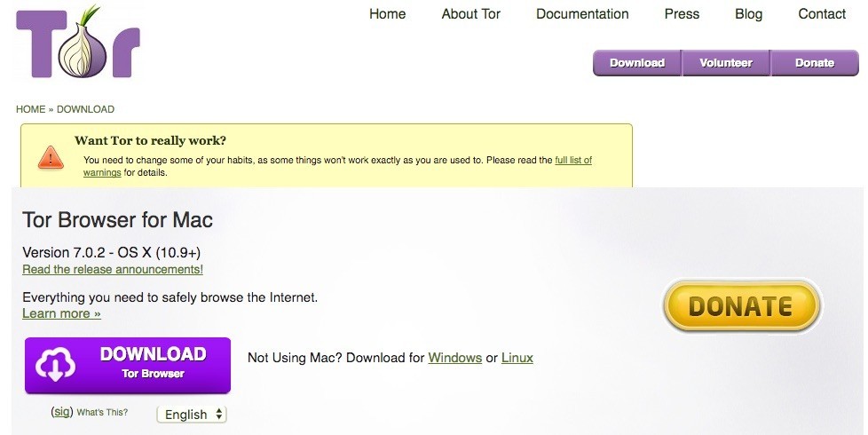Open the Contact page
Viewport: 868px width, 435px height.
point(822,14)
